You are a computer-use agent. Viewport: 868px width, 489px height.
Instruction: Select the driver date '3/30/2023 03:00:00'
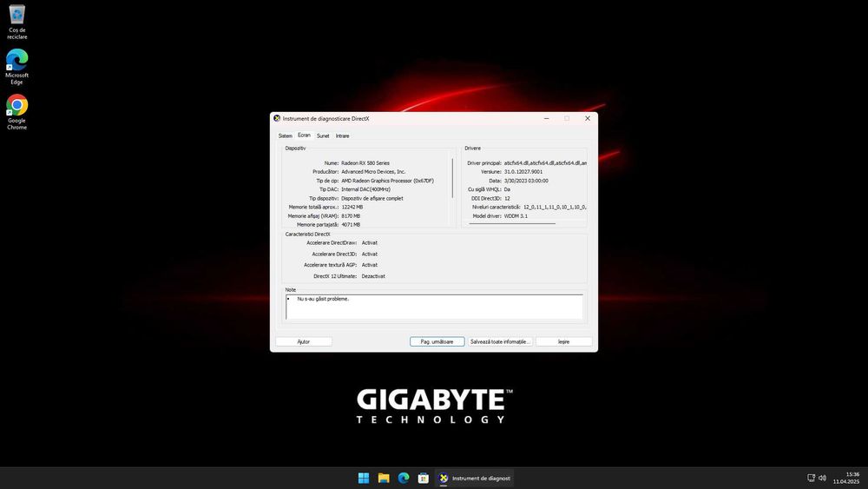[526, 181]
